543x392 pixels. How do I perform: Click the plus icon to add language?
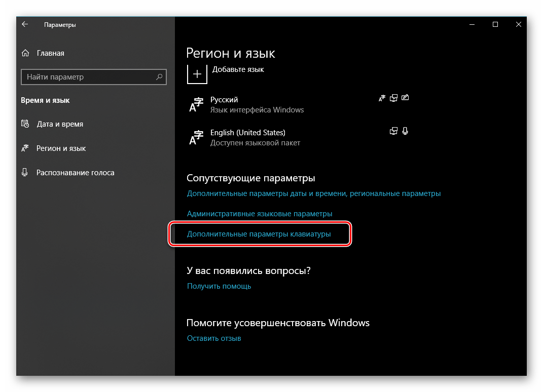(197, 73)
